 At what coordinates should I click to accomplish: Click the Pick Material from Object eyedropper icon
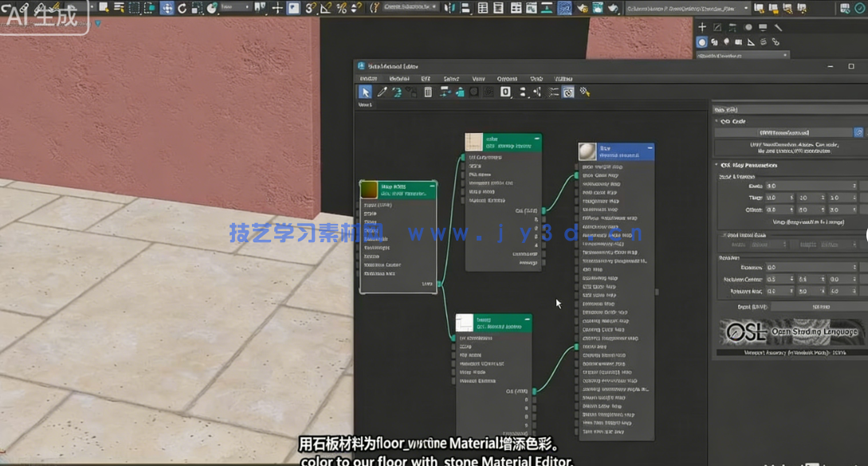click(x=381, y=92)
